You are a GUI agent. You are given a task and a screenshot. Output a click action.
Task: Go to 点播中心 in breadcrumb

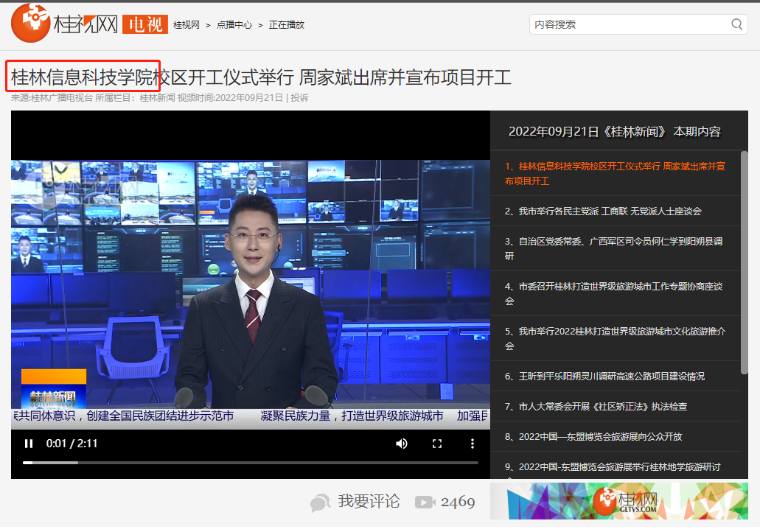(x=234, y=25)
